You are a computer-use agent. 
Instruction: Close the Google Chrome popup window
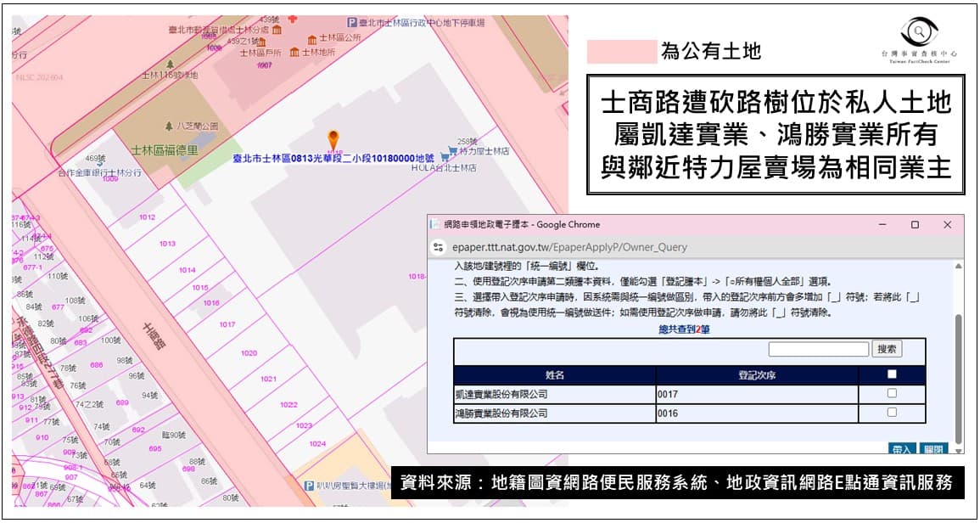(x=948, y=225)
